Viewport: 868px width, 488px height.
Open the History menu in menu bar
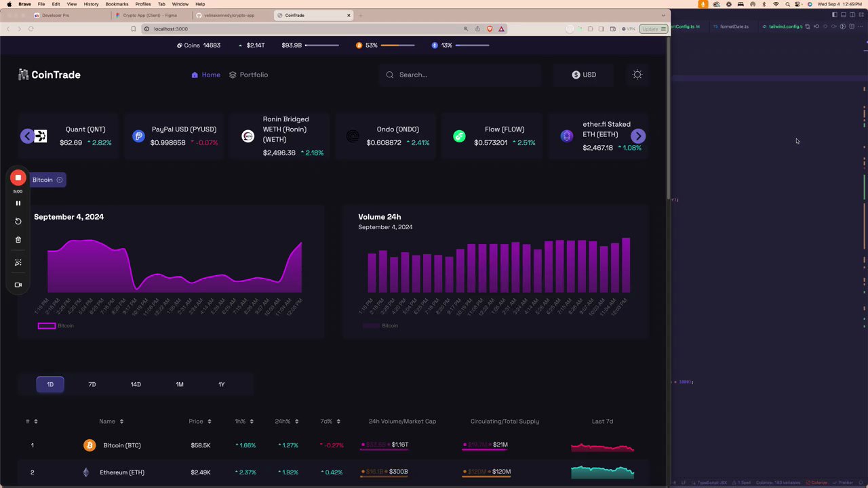(91, 4)
